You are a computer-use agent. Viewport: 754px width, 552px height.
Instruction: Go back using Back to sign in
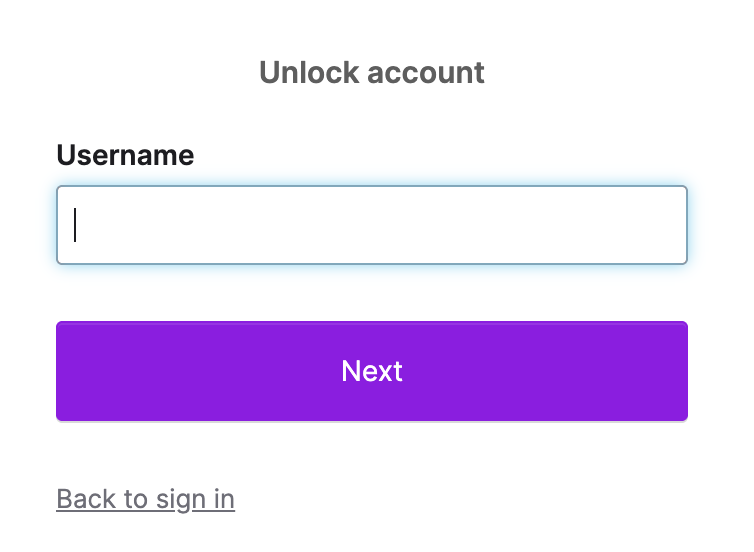point(145,498)
